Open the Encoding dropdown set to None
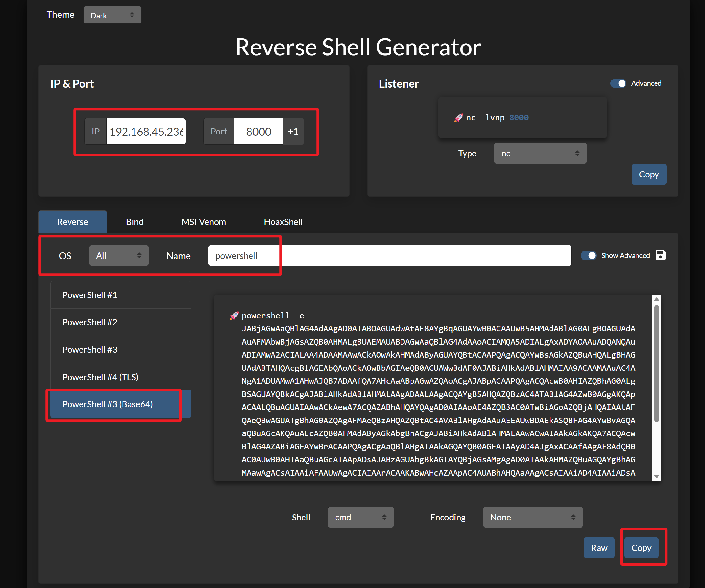Viewport: 705px width, 588px height. tap(532, 517)
